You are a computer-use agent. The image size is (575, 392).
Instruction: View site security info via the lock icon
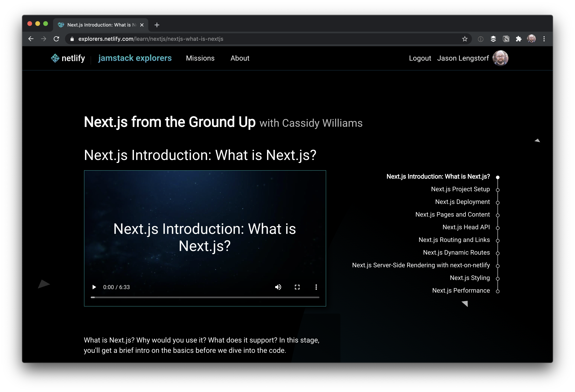click(72, 39)
